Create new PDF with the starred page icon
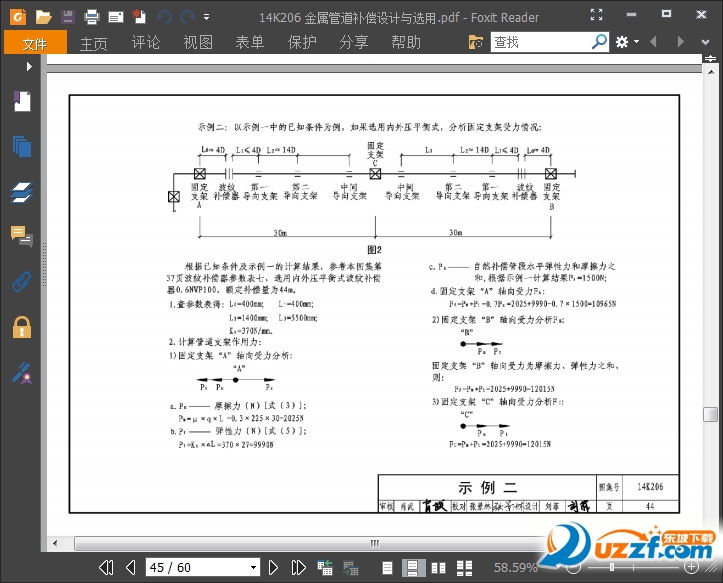This screenshot has height=583, width=723. 139,17
